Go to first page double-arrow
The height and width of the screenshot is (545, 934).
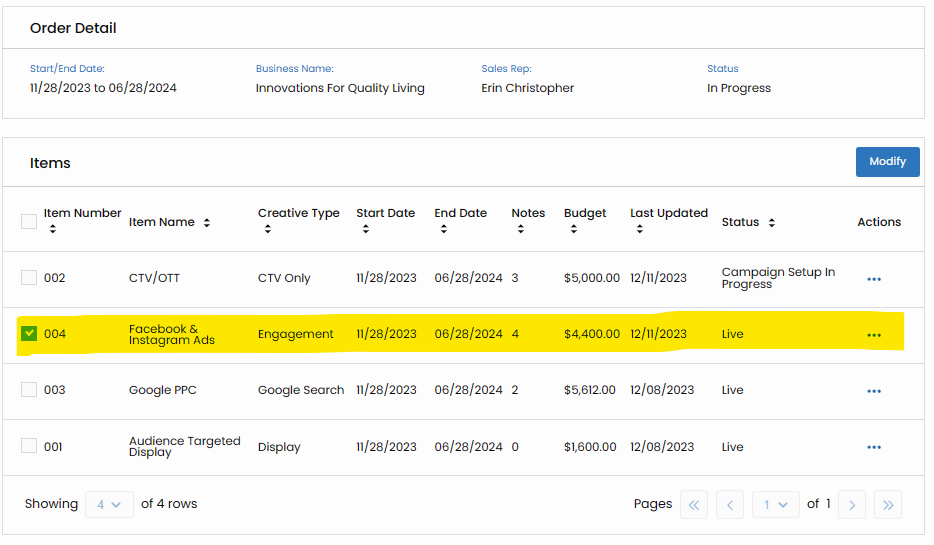coord(693,505)
